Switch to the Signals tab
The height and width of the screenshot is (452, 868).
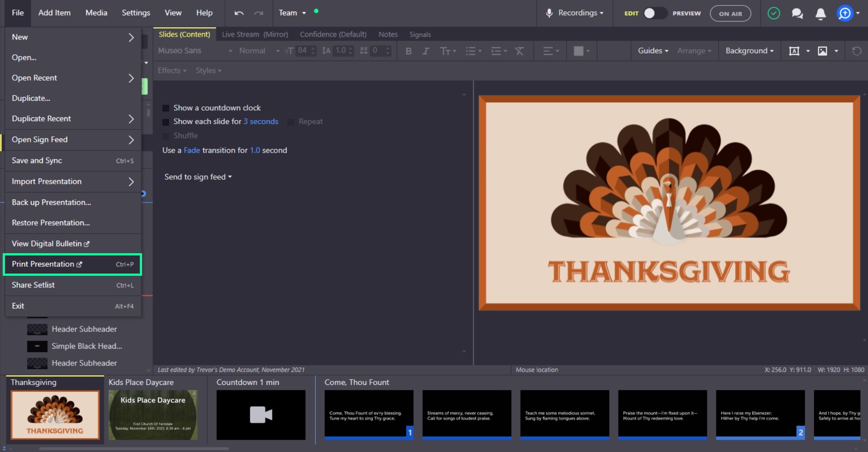[420, 34]
